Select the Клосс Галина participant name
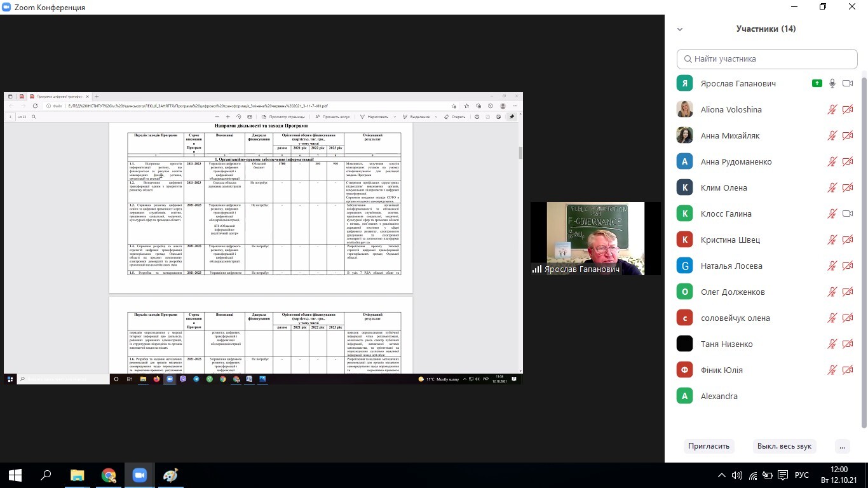The height and width of the screenshot is (488, 868). [x=726, y=213]
